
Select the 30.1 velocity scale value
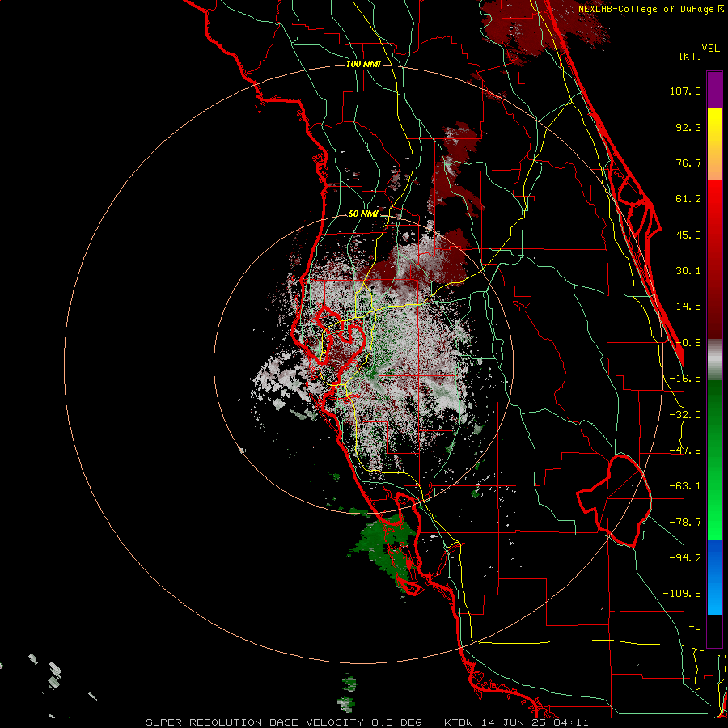(688, 271)
